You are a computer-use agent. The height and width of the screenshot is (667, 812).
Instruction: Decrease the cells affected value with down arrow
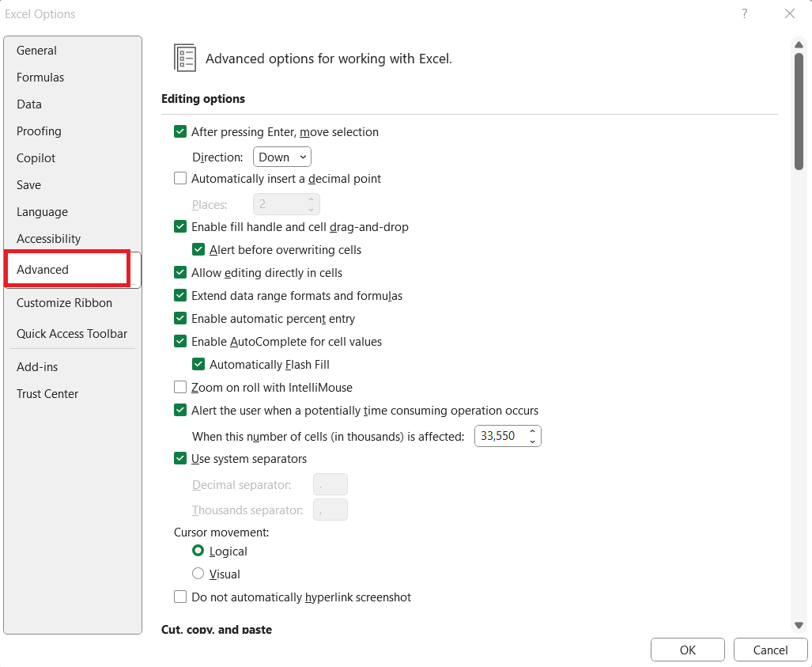pos(532,442)
